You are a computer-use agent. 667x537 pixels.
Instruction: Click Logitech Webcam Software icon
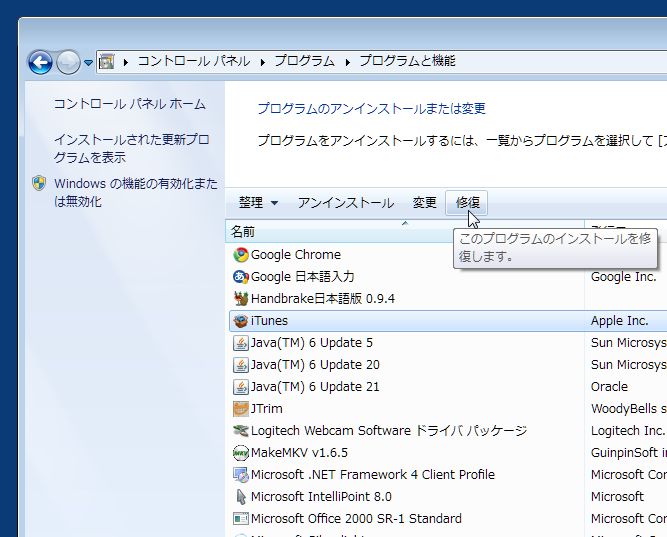[241, 431]
